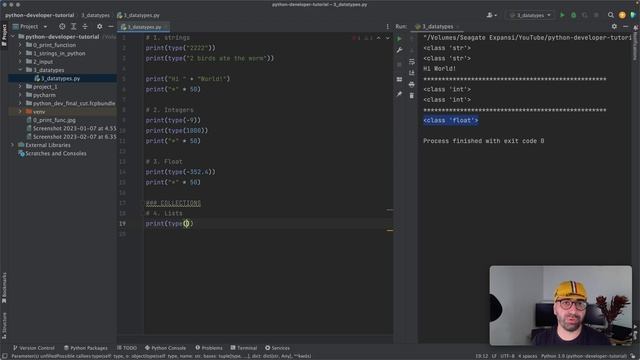This screenshot has width=640, height=360.
Task: Open Terminal tool window
Action: (x=244, y=348)
